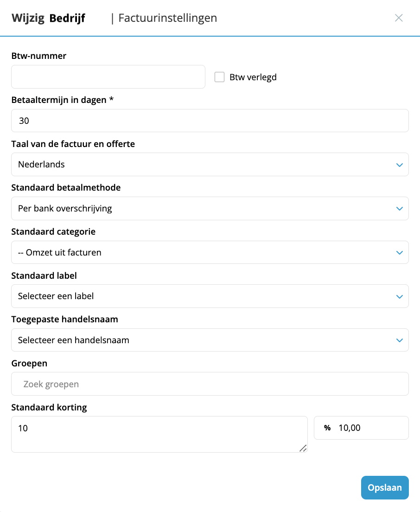Click chevron icon of Taal van de factuur
This screenshot has height=512, width=420.
400,165
